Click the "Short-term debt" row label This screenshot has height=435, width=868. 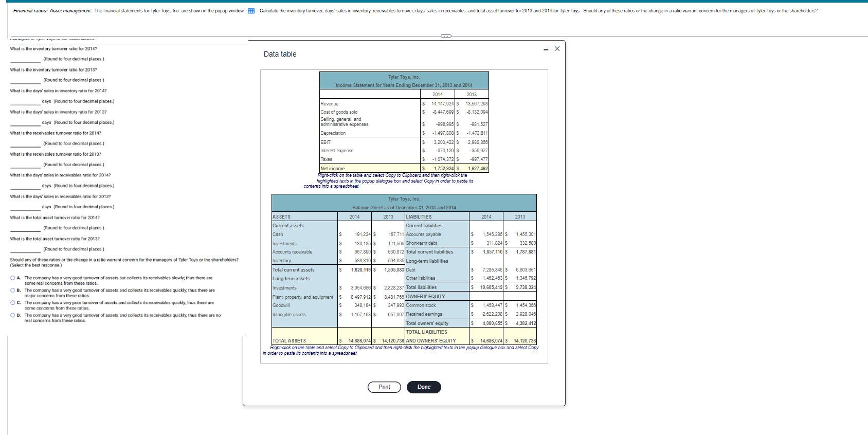(422, 243)
